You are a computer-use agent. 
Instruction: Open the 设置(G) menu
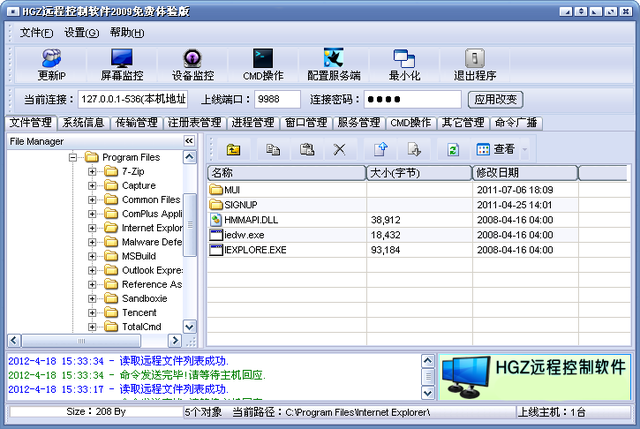tap(81, 32)
